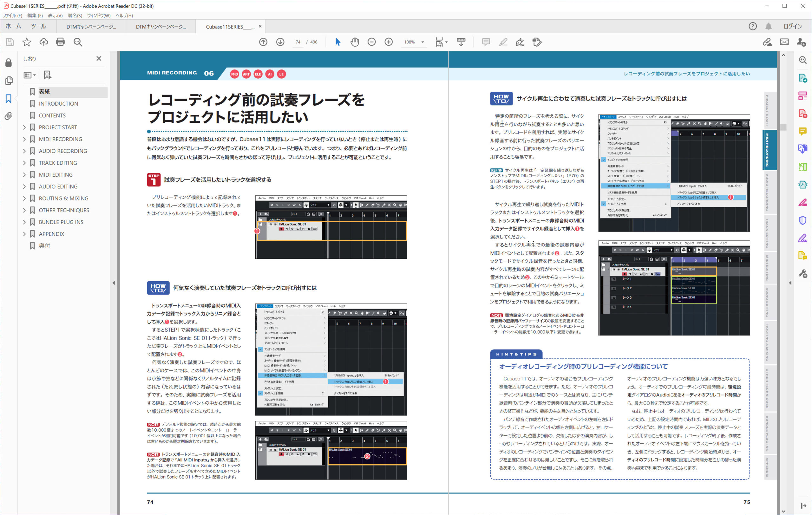The height and width of the screenshot is (515, 812).
Task: Go to the next page
Action: tap(280, 42)
